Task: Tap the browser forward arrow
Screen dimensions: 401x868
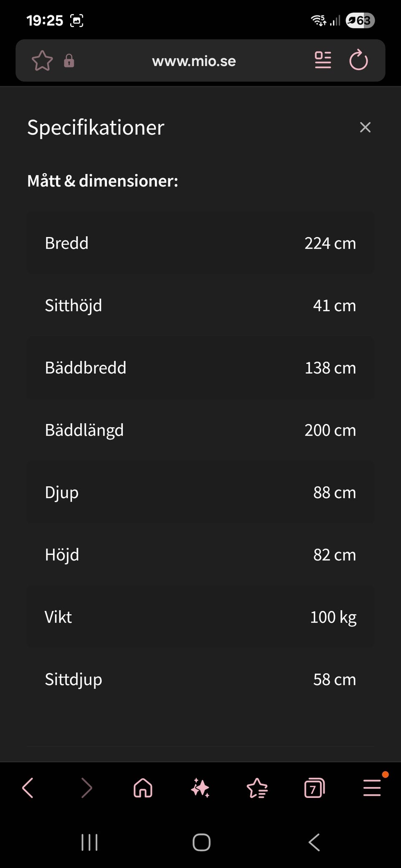Action: pos(86,788)
